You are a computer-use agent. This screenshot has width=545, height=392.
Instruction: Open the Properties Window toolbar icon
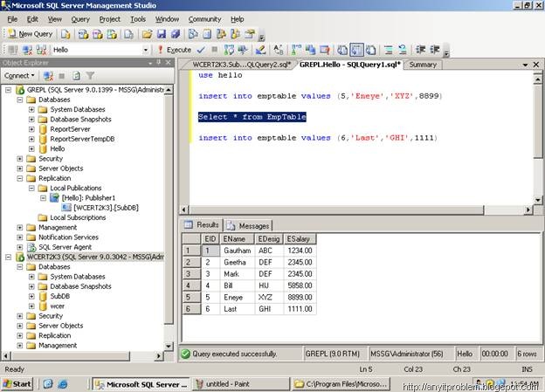(x=249, y=34)
